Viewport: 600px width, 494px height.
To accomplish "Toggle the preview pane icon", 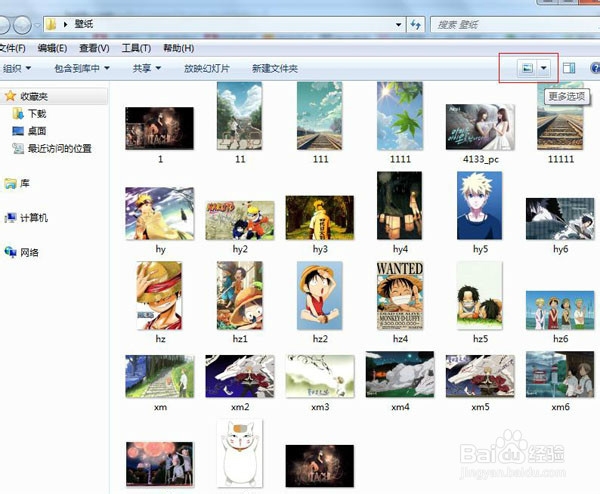I will (569, 68).
